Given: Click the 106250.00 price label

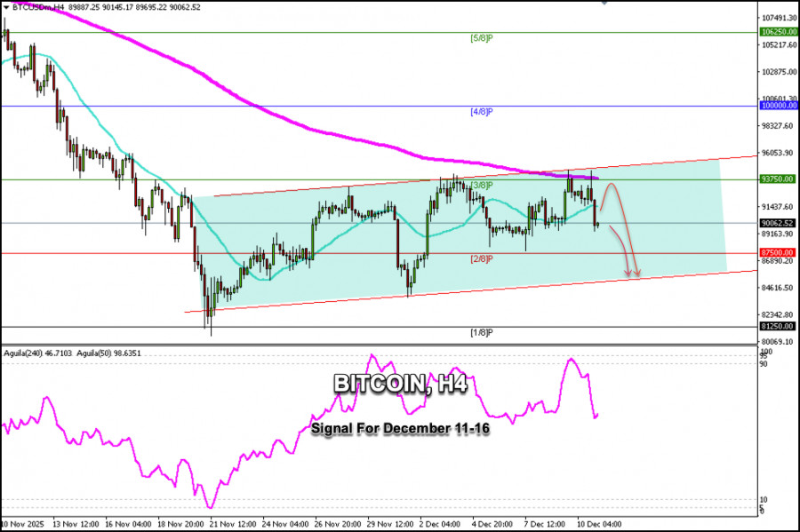Looking at the screenshot, I should tap(779, 32).
